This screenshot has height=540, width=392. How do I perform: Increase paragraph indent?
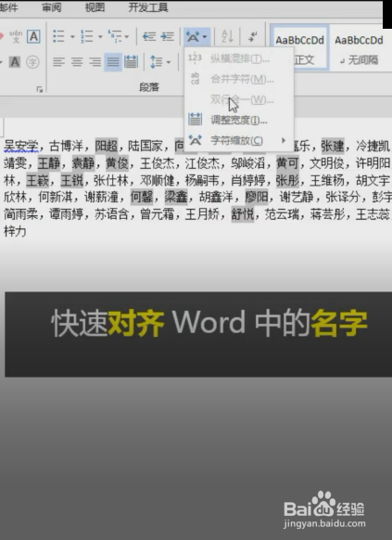pyautogui.click(x=168, y=36)
